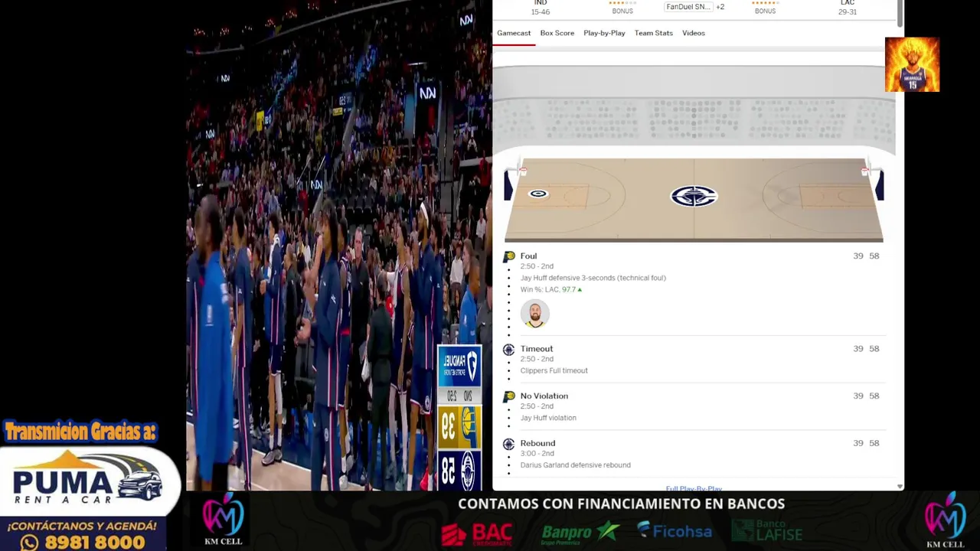Image resolution: width=980 pixels, height=551 pixels.
Task: Click the Clippers logo beside the Rebound play
Action: (x=508, y=444)
